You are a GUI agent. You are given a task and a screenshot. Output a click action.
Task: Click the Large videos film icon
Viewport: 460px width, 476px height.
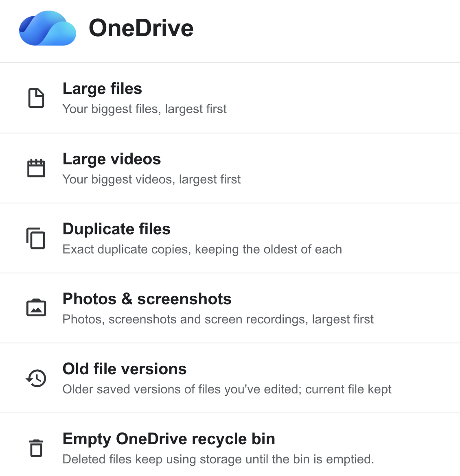click(36, 168)
